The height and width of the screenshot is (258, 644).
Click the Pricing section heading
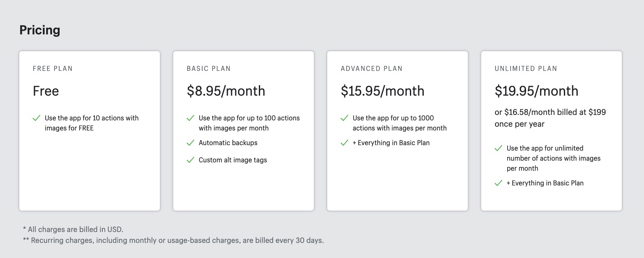click(40, 30)
